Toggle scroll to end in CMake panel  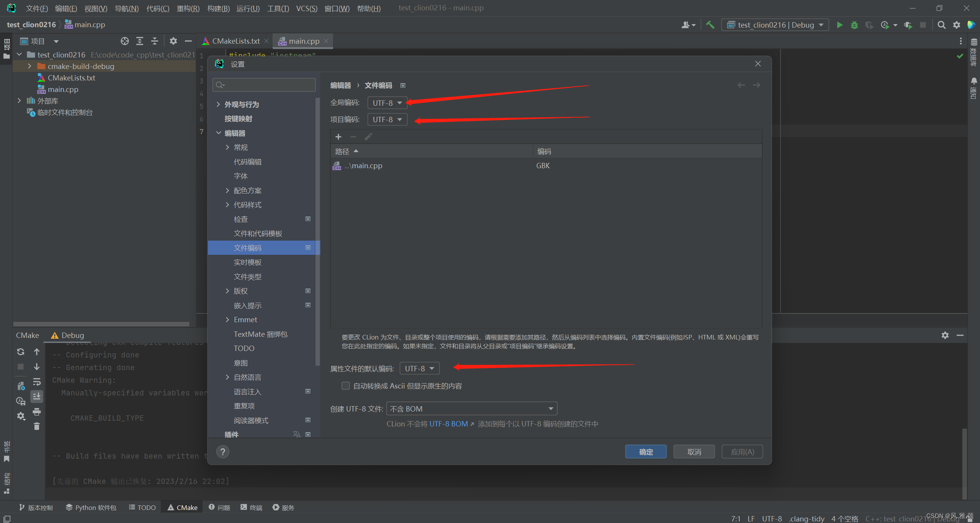37,397
